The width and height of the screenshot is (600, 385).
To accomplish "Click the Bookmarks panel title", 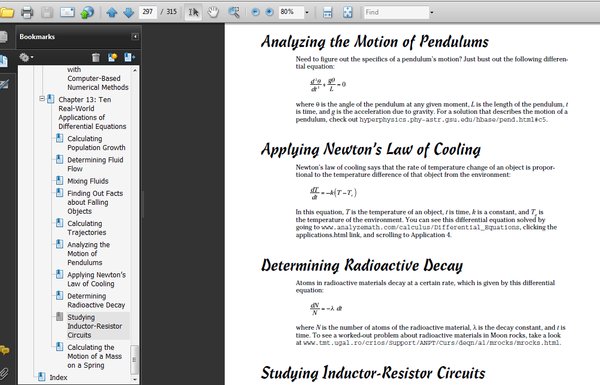I will point(37,37).
